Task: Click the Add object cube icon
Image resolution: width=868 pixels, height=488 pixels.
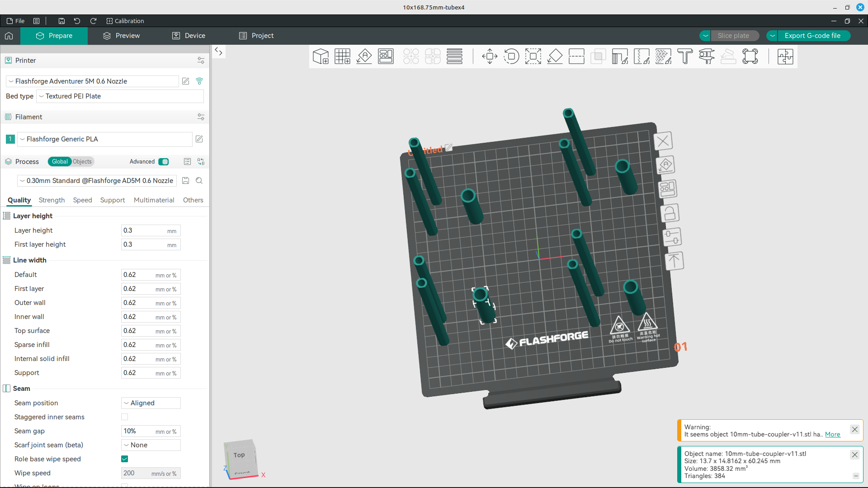Action: [x=321, y=56]
